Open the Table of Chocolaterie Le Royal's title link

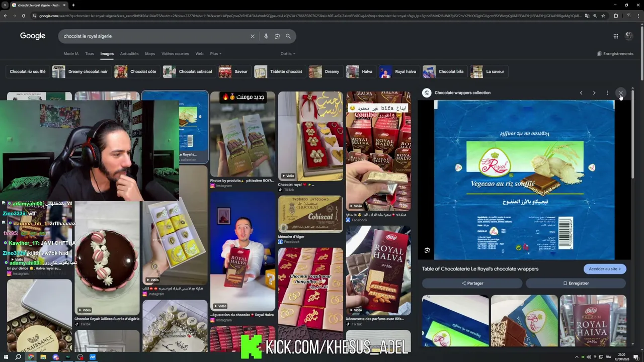(480, 269)
